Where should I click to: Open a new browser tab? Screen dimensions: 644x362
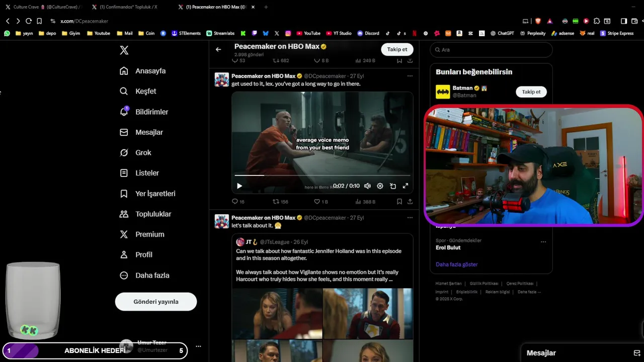[x=266, y=7]
